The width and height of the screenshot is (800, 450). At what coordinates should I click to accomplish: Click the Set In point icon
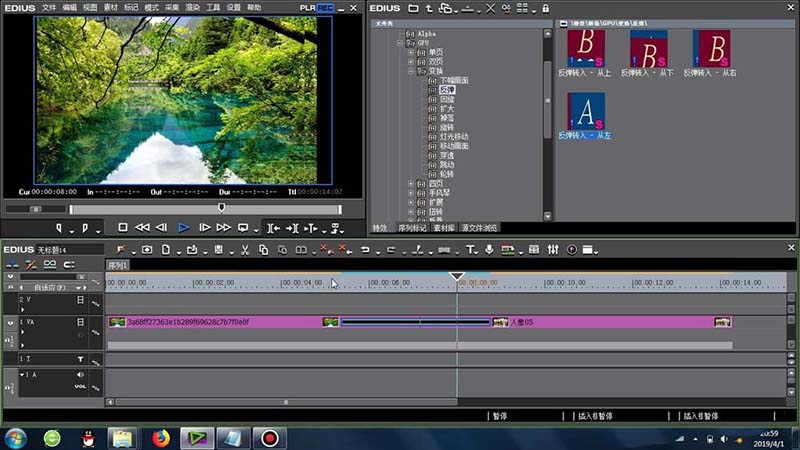coord(61,228)
